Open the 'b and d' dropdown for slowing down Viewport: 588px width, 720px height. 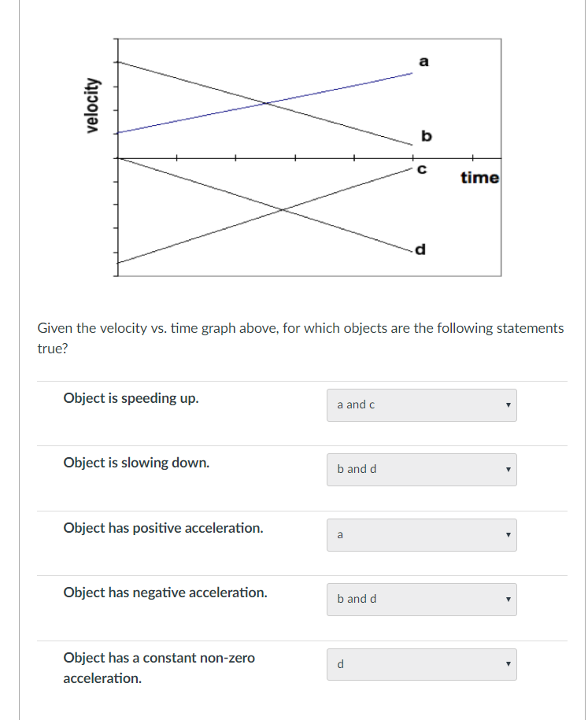click(422, 469)
